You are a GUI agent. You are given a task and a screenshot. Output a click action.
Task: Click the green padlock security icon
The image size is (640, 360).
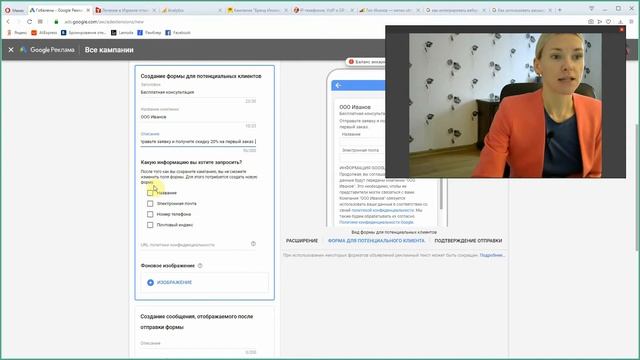pyautogui.click(x=56, y=22)
